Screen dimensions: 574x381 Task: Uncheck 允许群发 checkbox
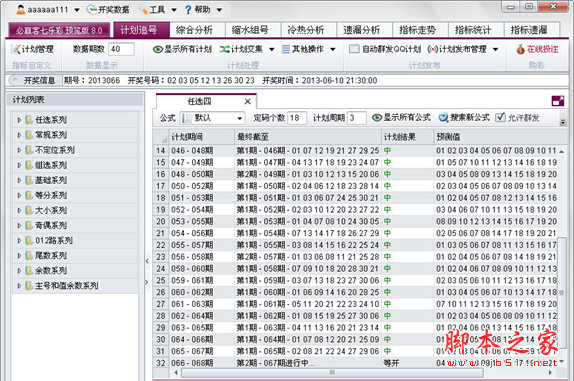tap(500, 117)
